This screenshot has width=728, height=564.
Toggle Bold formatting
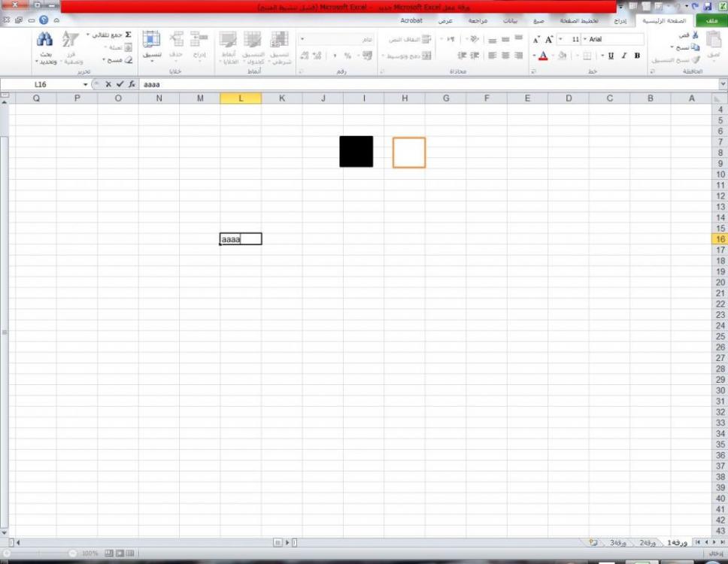[637, 56]
